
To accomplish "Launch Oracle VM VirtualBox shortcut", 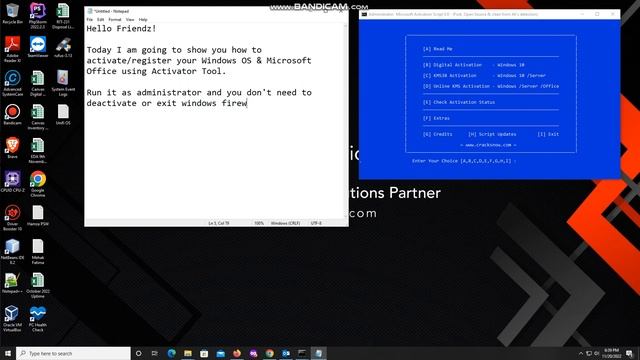I will [12, 318].
